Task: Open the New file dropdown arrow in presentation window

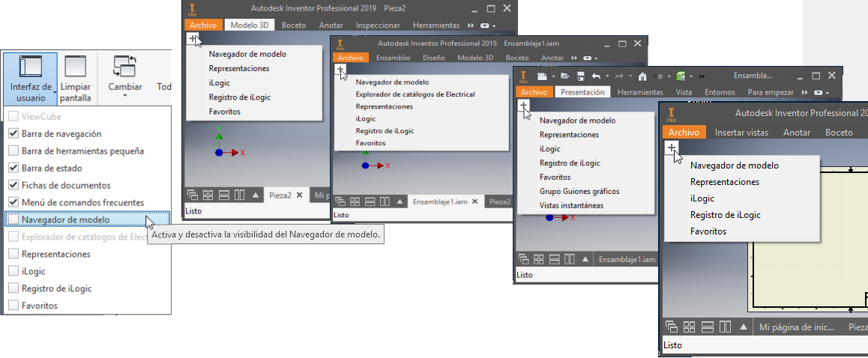Action: [x=552, y=76]
